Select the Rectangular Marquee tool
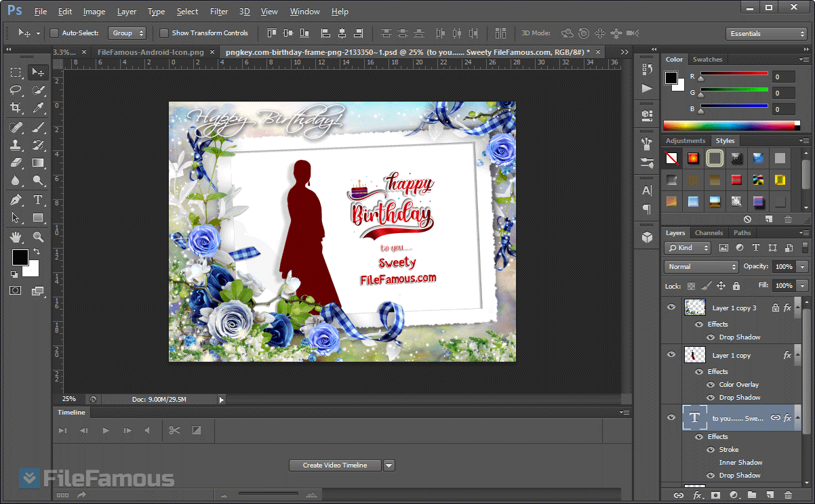The height and width of the screenshot is (504, 815). [x=16, y=72]
